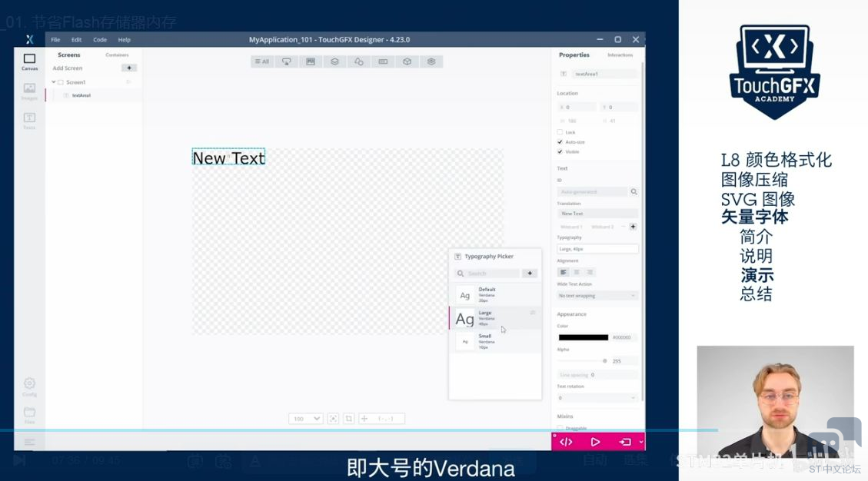Uncheck the Auto-size checkbox

pyautogui.click(x=560, y=142)
